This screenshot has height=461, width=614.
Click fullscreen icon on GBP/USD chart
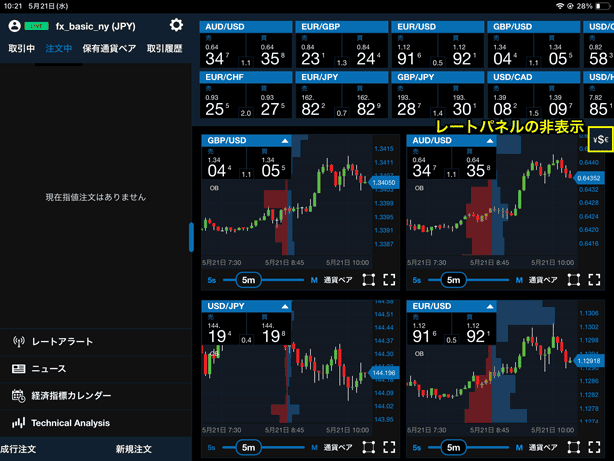coord(389,280)
